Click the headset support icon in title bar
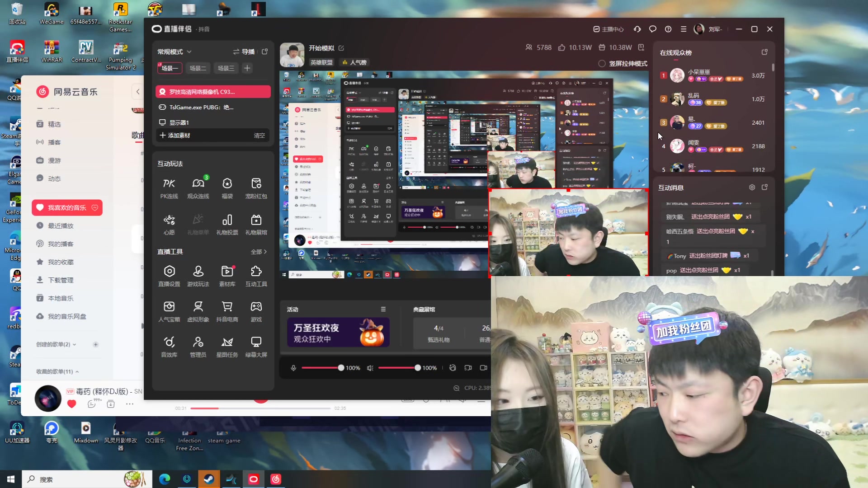Screen dimensions: 868x488 click(637, 29)
